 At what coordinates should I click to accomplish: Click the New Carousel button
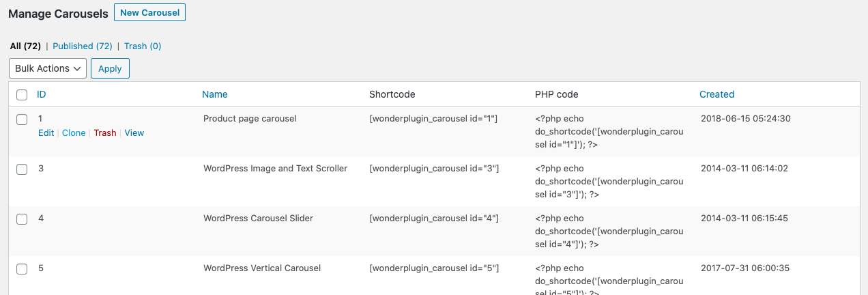(x=149, y=13)
